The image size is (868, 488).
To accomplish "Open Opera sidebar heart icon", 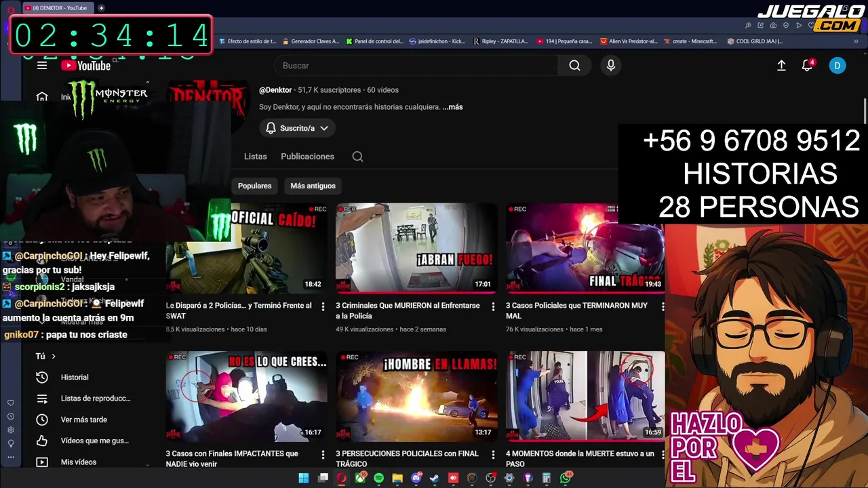I will 10,403.
